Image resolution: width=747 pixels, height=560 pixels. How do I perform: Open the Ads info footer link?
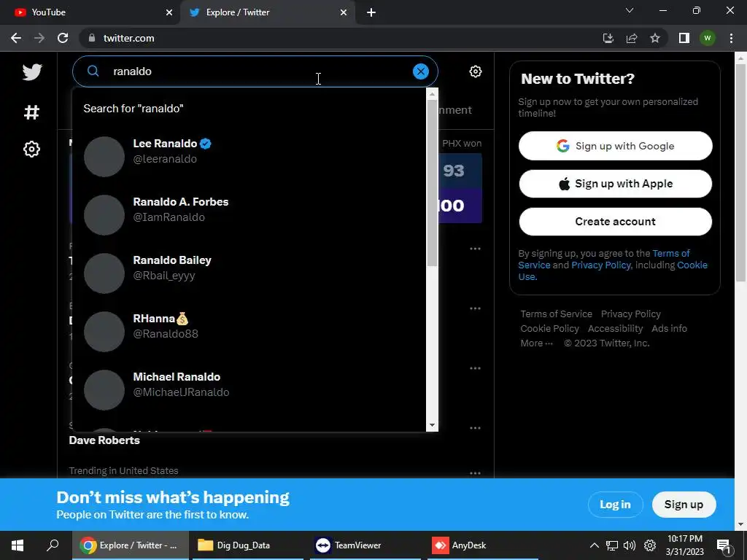(670, 329)
